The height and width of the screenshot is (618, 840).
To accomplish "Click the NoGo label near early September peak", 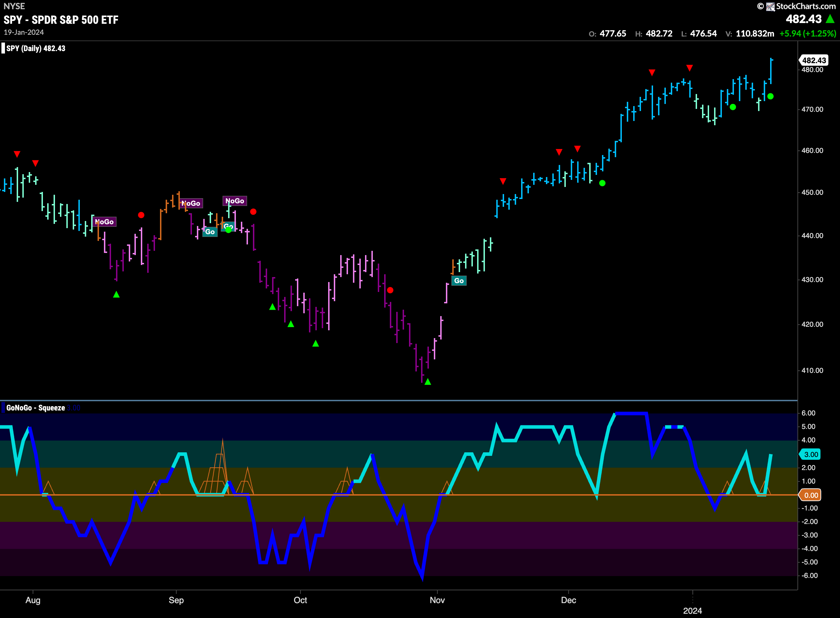I will click(192, 204).
